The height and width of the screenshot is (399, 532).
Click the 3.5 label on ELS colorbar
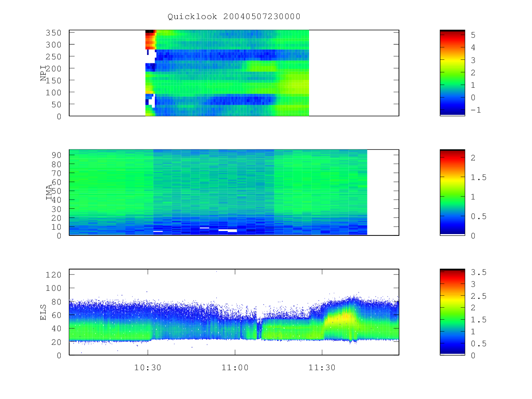click(480, 272)
